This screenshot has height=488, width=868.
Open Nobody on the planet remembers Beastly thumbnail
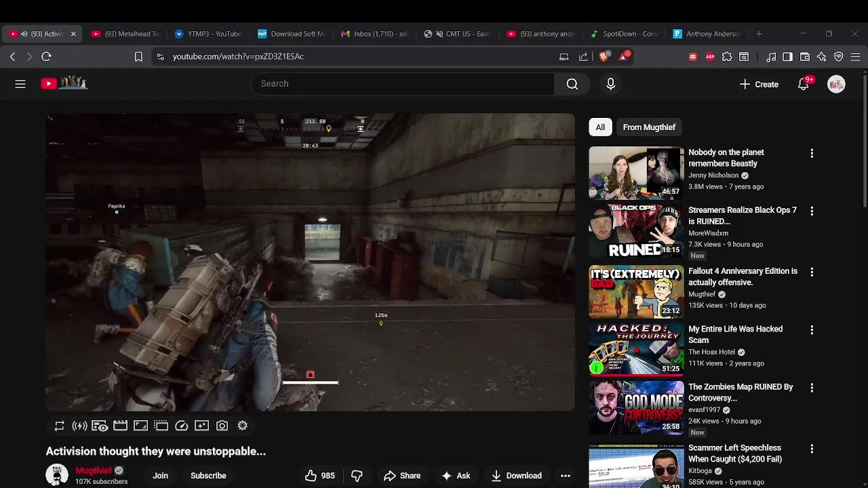(636, 173)
